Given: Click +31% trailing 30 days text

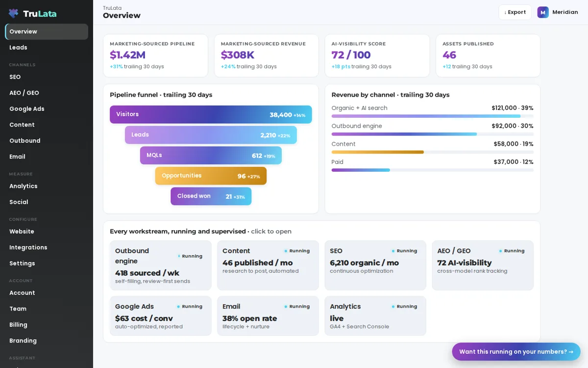Looking at the screenshot, I should pyautogui.click(x=137, y=67).
